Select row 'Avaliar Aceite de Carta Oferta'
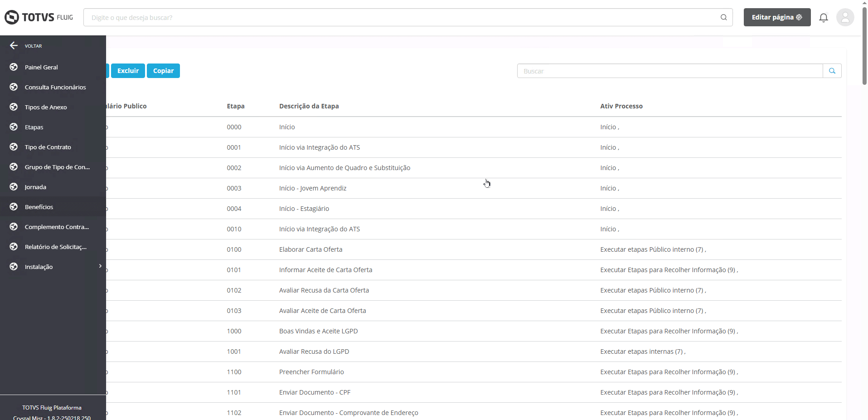Image resolution: width=868 pixels, height=420 pixels. [474, 311]
